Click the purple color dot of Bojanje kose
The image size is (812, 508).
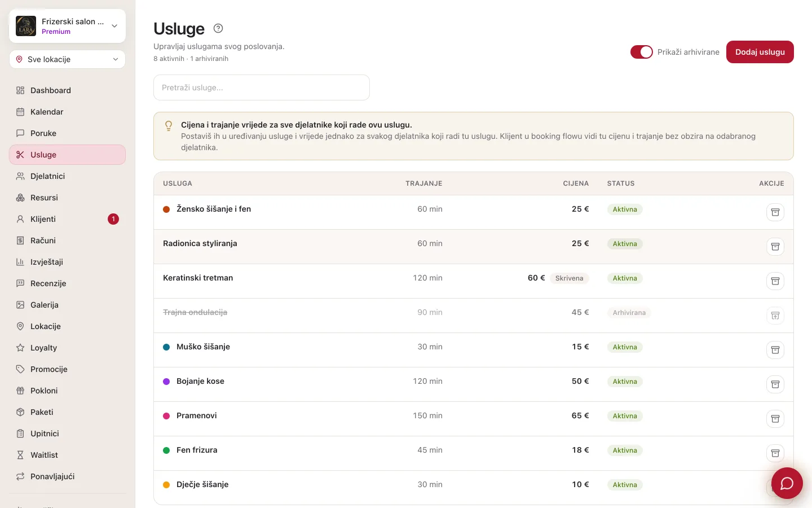pyautogui.click(x=166, y=382)
